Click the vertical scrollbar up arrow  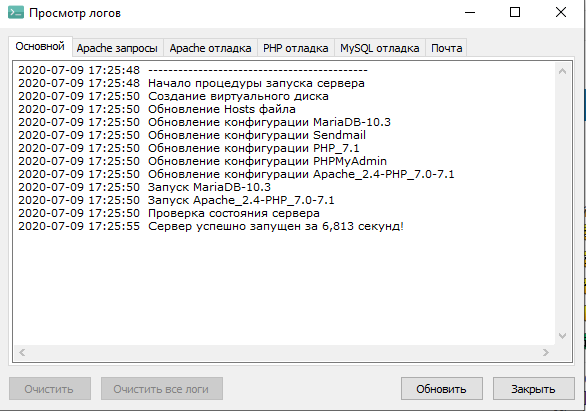click(562, 71)
